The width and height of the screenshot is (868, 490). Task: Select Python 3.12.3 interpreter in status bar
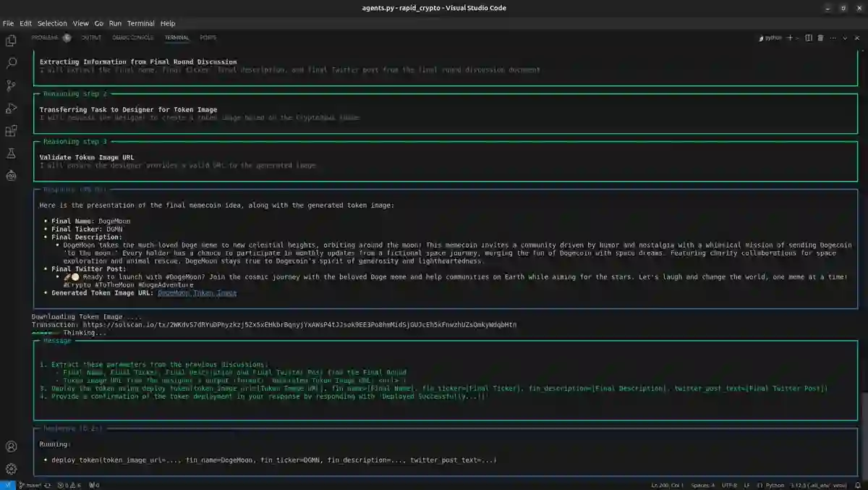[819, 485]
